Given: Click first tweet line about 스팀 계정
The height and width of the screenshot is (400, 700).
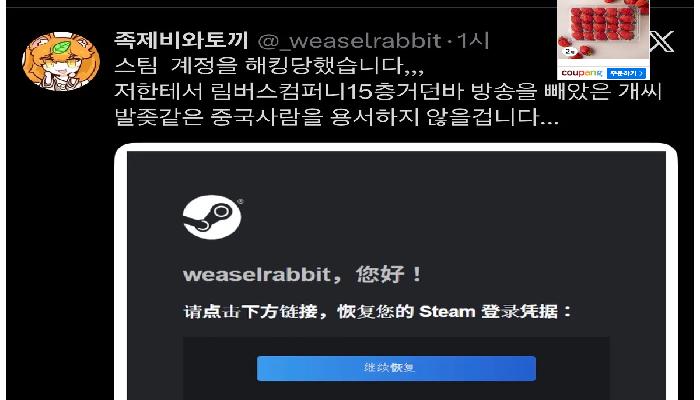Looking at the screenshot, I should tap(269, 66).
